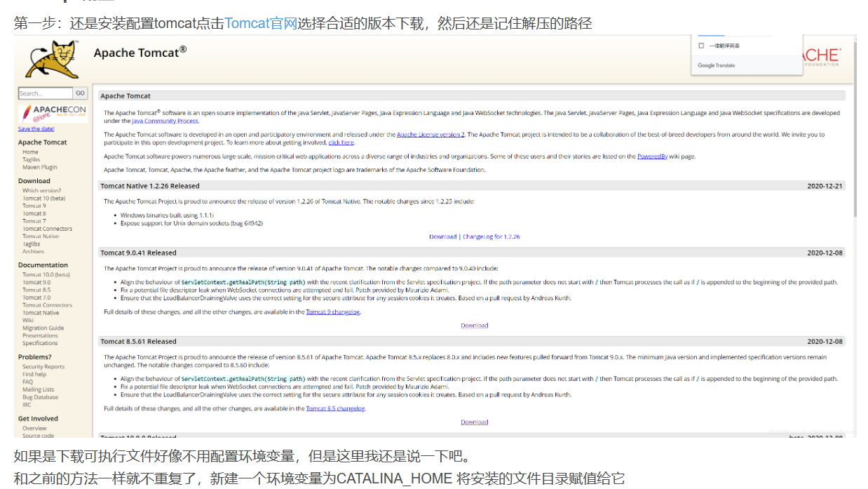
Task: Open ChangeLog for 1.2.26 link
Action: [491, 236]
